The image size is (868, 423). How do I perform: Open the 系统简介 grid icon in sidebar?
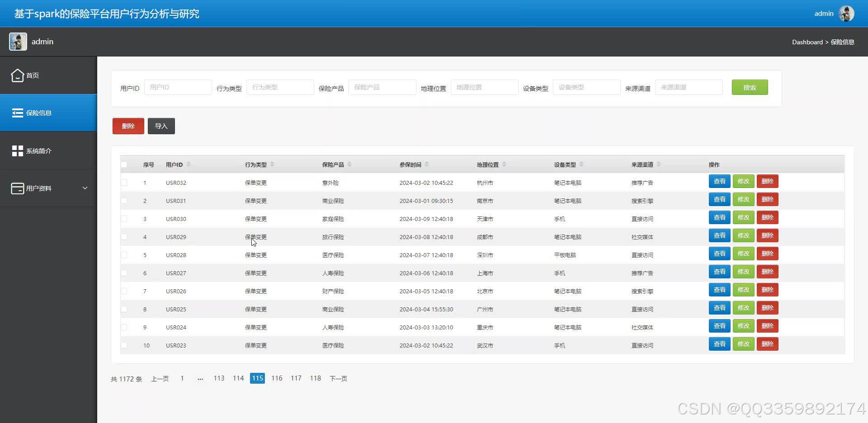[x=17, y=151]
